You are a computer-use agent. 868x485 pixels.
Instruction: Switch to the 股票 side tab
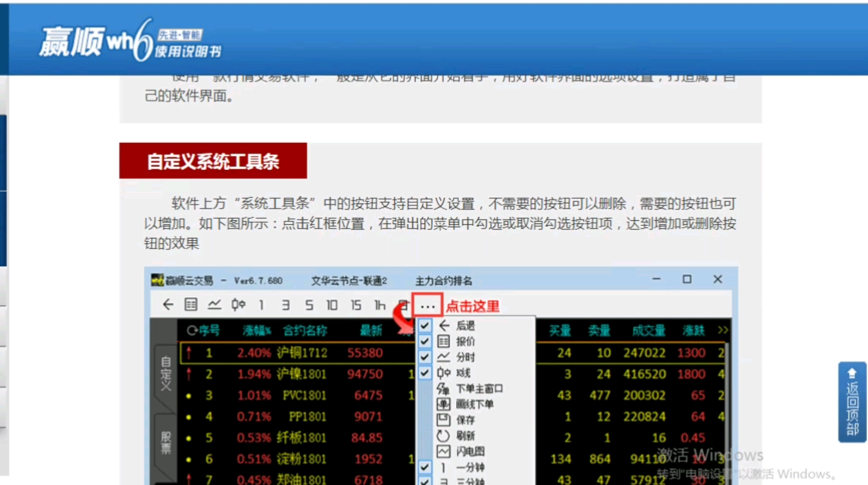165,442
